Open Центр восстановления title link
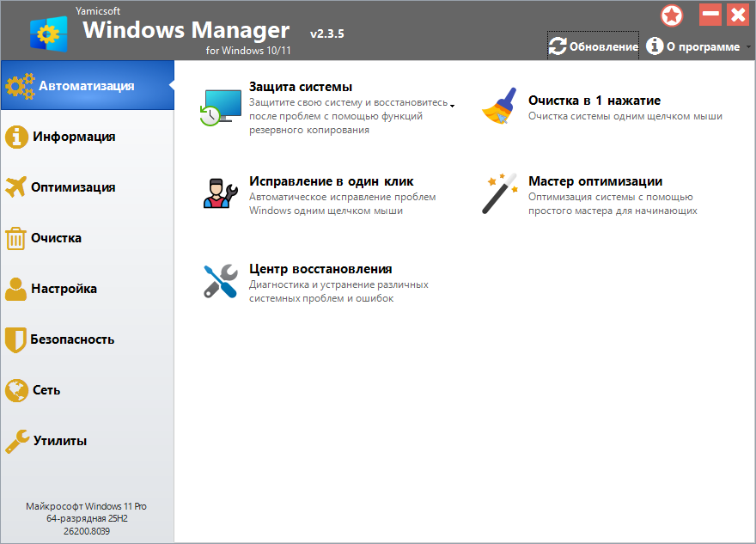This screenshot has height=544, width=756. coord(320,269)
